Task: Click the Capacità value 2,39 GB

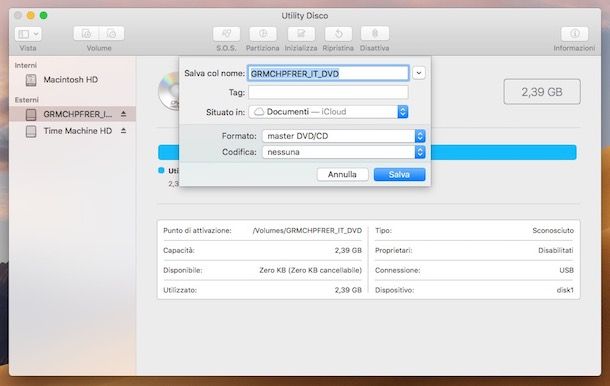Action: coord(348,250)
